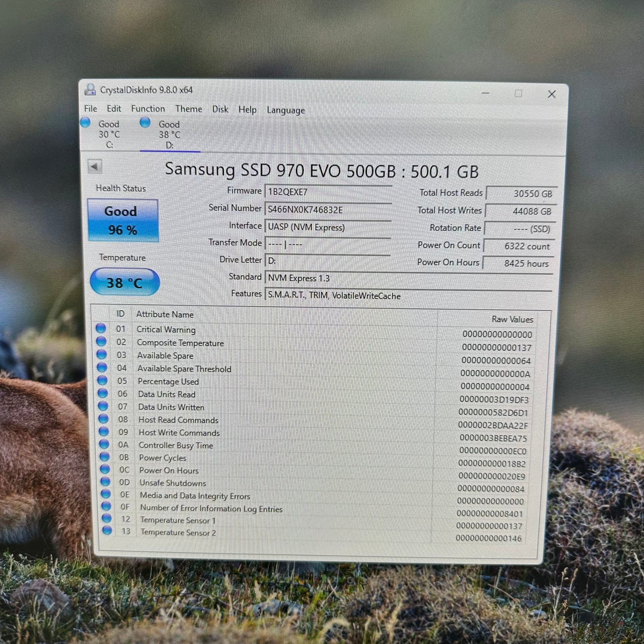Select the Data Units Written row
Screen dimensions: 644x644
[x=313, y=407]
